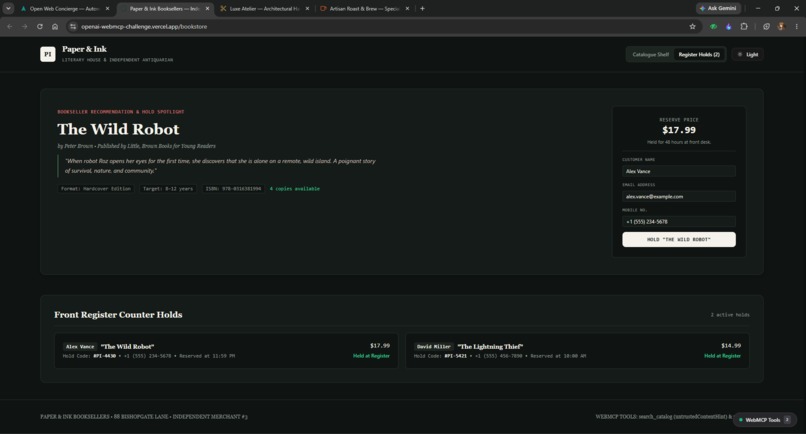Click the ISBN tag
Image resolution: width=806 pixels, height=434 pixels.
[x=233, y=189]
